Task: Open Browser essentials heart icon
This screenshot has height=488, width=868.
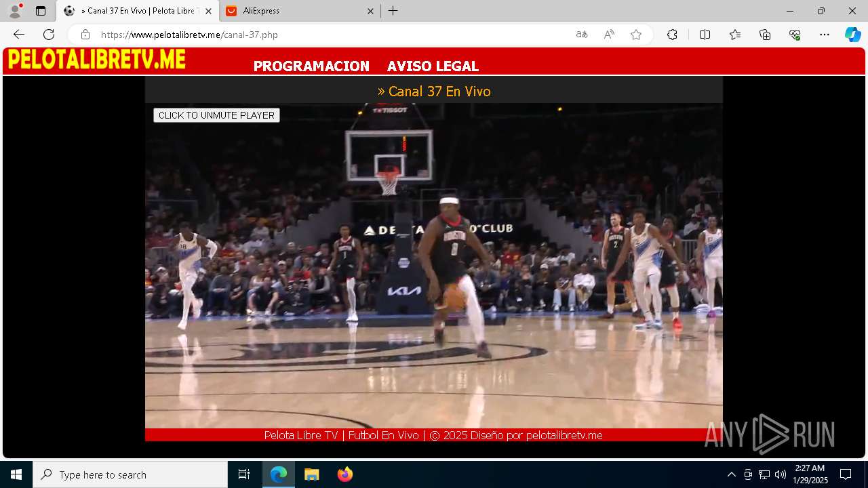Action: click(795, 35)
